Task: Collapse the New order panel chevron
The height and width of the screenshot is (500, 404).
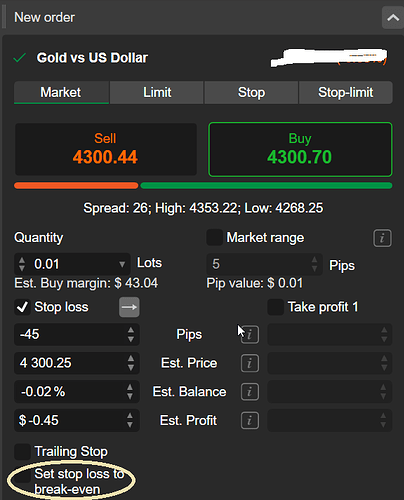Action: [393, 18]
